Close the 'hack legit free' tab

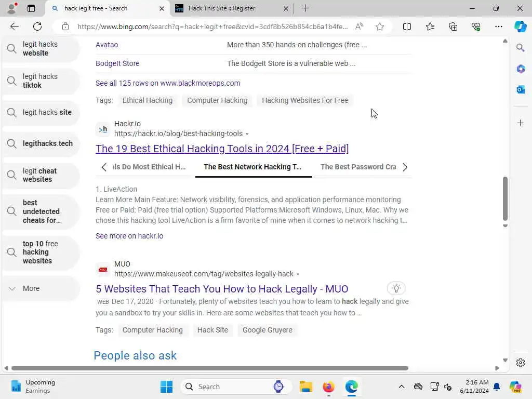[x=162, y=8]
